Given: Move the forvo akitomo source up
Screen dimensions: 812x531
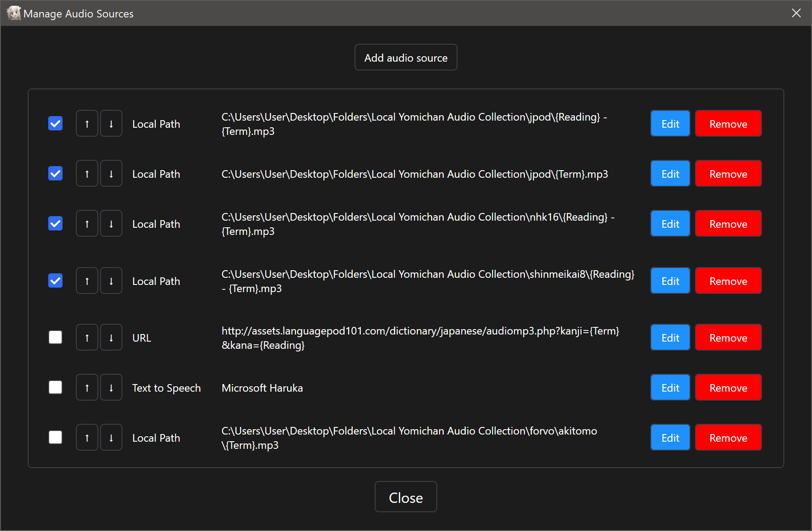Looking at the screenshot, I should pos(87,438).
